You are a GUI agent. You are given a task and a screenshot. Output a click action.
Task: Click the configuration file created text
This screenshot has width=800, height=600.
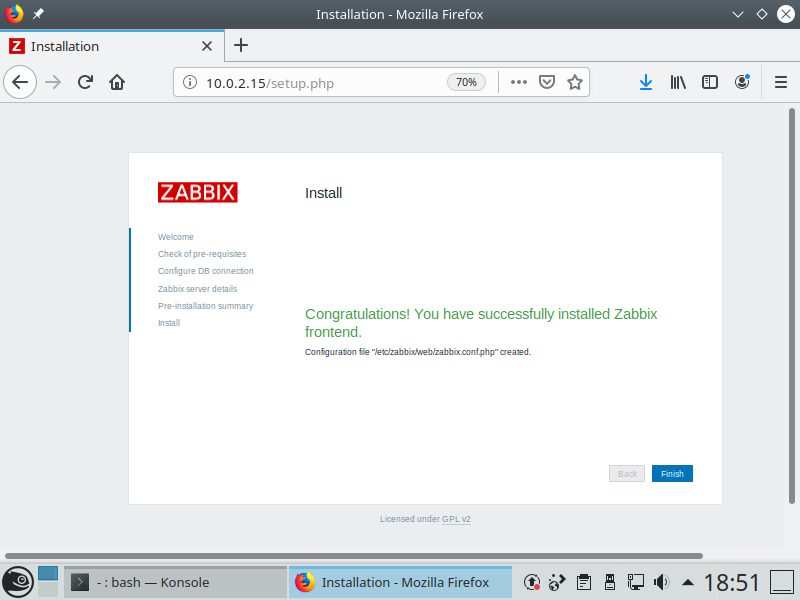418,352
